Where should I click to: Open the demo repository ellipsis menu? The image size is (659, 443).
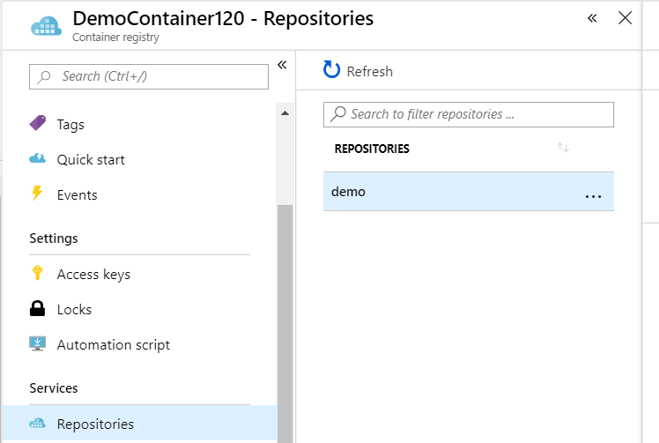pyautogui.click(x=593, y=196)
